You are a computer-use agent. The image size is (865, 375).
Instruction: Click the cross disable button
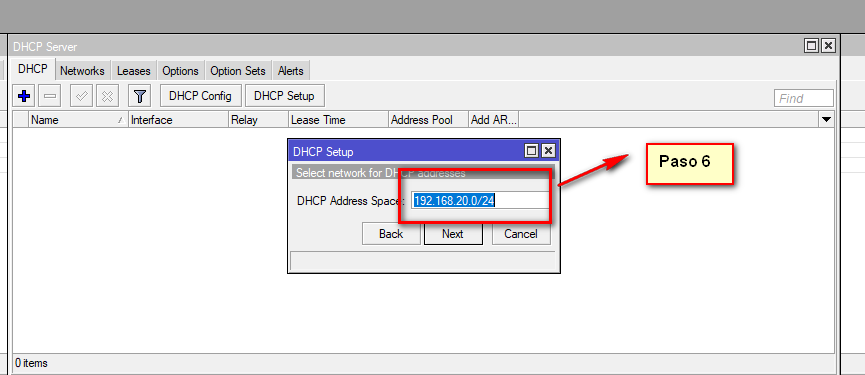point(108,97)
